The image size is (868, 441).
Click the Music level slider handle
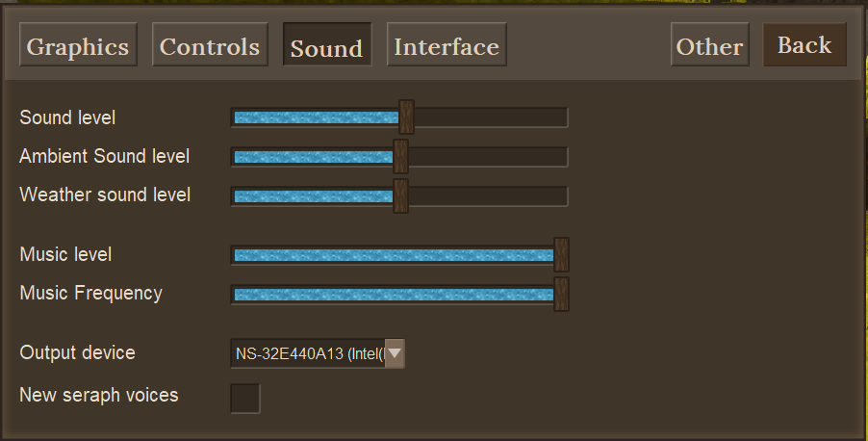[x=561, y=254]
